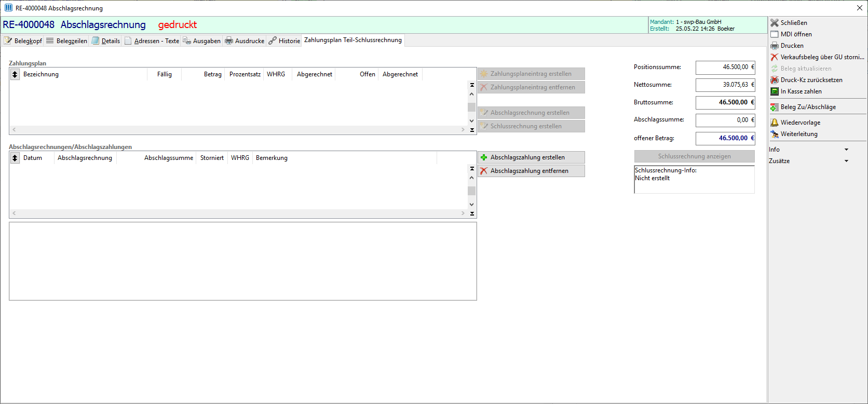Close the document via Schließen icon
Image resolution: width=868 pixels, height=404 pixels.
pos(775,23)
